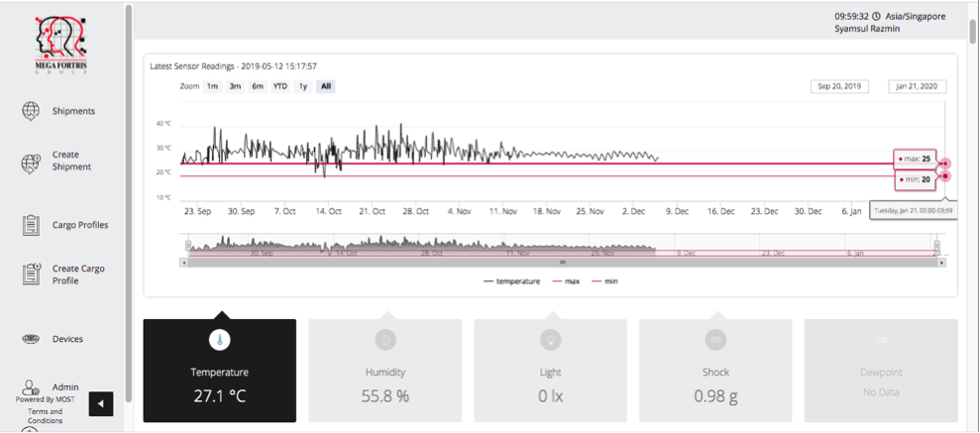Open the Terms and Conditions link
980x433 pixels.
point(45,415)
